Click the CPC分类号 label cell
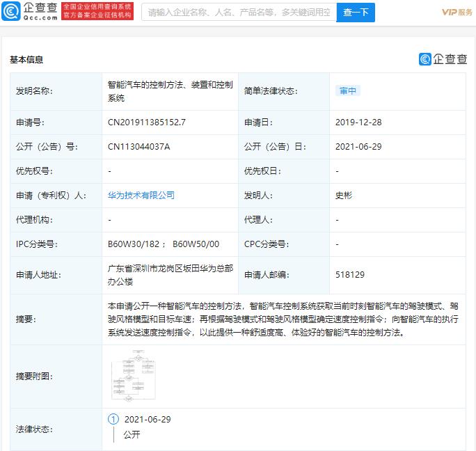 tap(284, 244)
